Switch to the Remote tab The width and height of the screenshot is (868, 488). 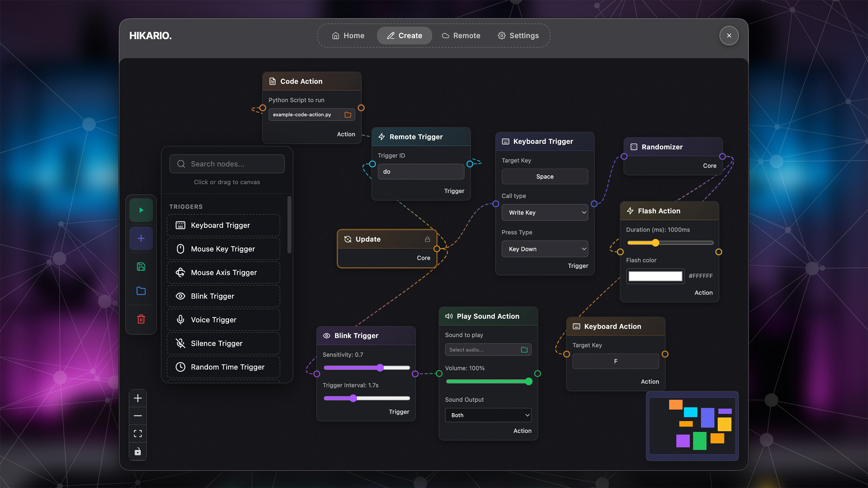click(461, 36)
